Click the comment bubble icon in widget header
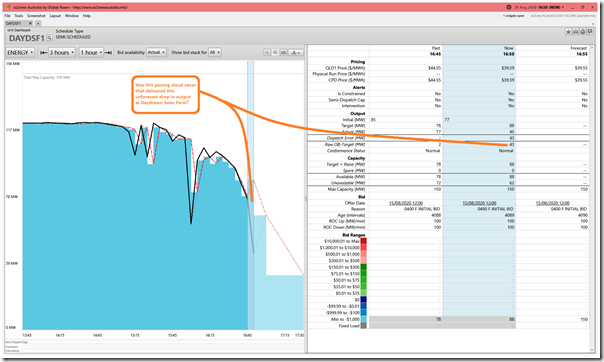Viewport: 604px width, 362px height. point(590,32)
